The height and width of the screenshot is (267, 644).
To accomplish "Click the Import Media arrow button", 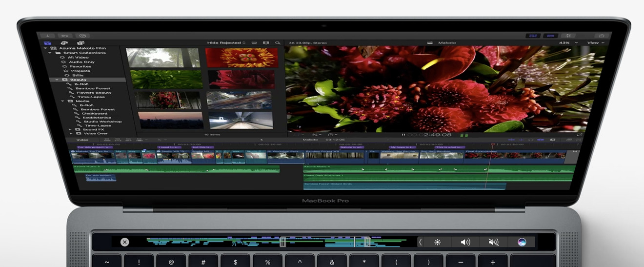I will pos(48,36).
